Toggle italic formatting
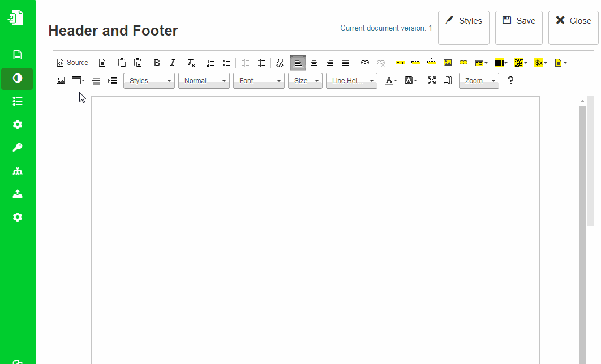The height and width of the screenshot is (364, 601). point(173,63)
